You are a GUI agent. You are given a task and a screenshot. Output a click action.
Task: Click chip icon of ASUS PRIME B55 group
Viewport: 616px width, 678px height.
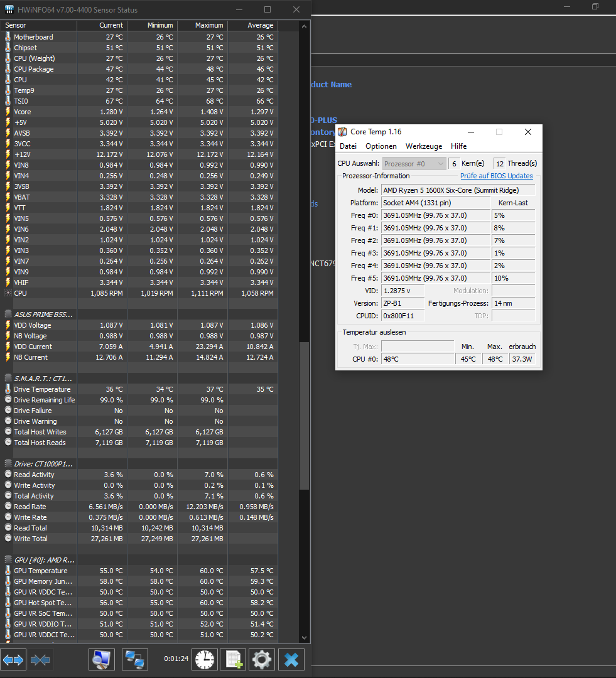click(x=8, y=315)
